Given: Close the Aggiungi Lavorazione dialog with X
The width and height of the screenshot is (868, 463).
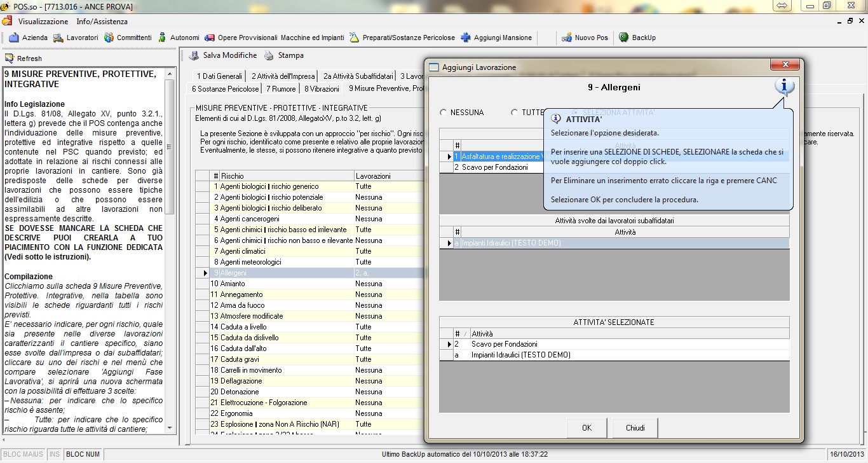Looking at the screenshot, I should pos(785,65).
